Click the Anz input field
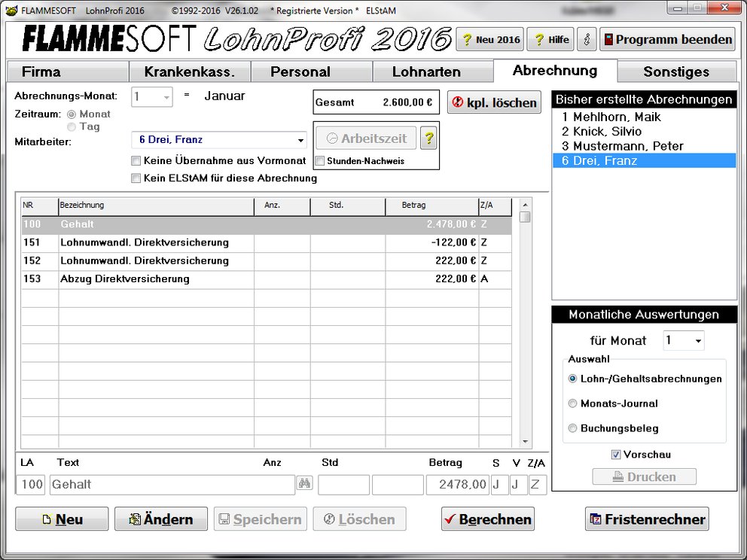 344,485
